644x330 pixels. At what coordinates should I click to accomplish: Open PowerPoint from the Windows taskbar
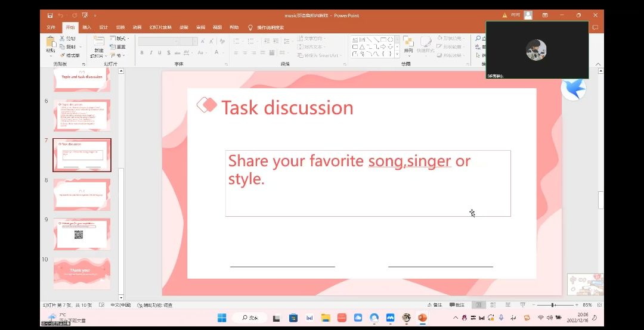(x=422, y=317)
